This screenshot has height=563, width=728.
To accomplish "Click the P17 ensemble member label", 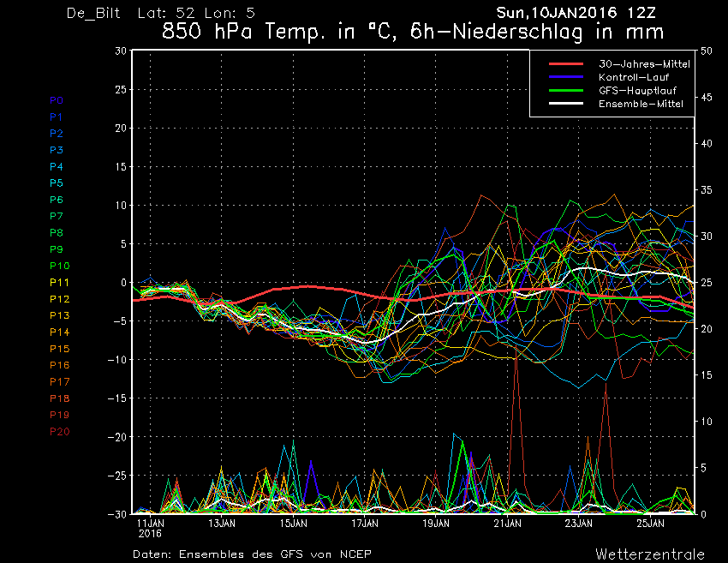I will (59, 382).
